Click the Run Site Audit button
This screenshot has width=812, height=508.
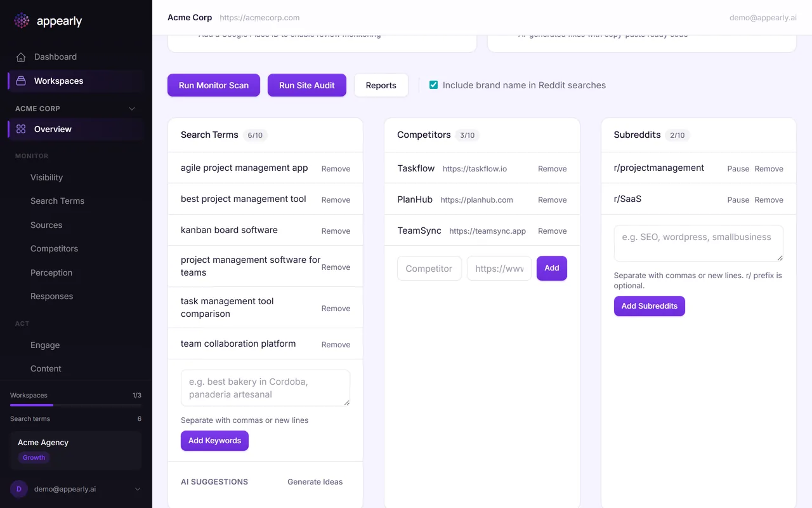306,85
